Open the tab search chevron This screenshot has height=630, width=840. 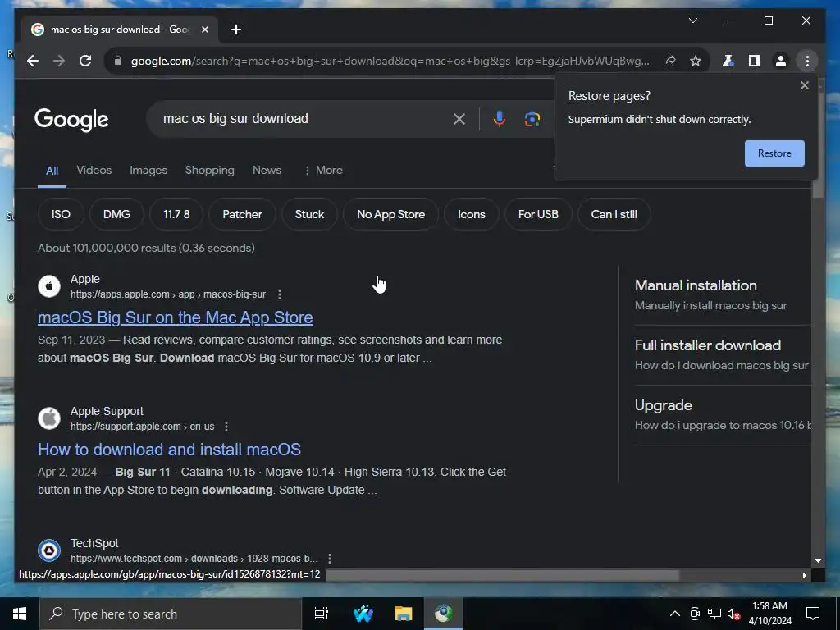click(x=692, y=21)
